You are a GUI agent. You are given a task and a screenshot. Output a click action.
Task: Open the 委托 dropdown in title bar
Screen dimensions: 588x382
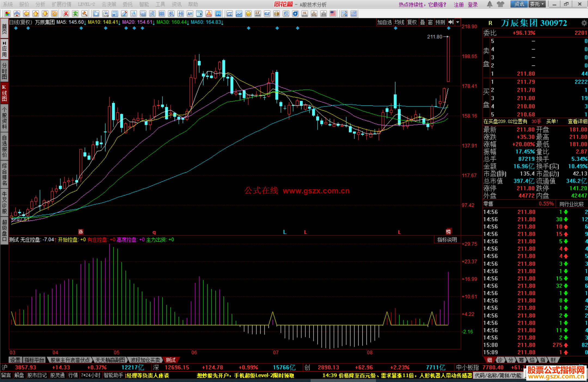(537, 4)
